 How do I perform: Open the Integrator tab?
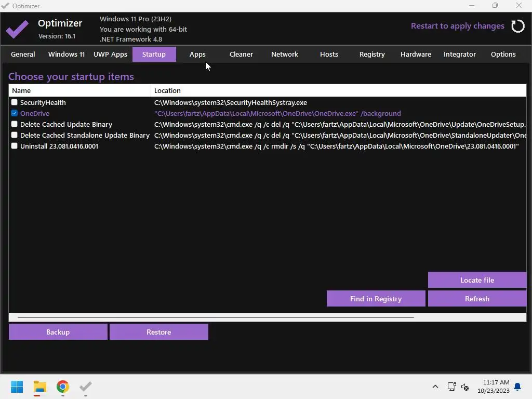pyautogui.click(x=460, y=54)
